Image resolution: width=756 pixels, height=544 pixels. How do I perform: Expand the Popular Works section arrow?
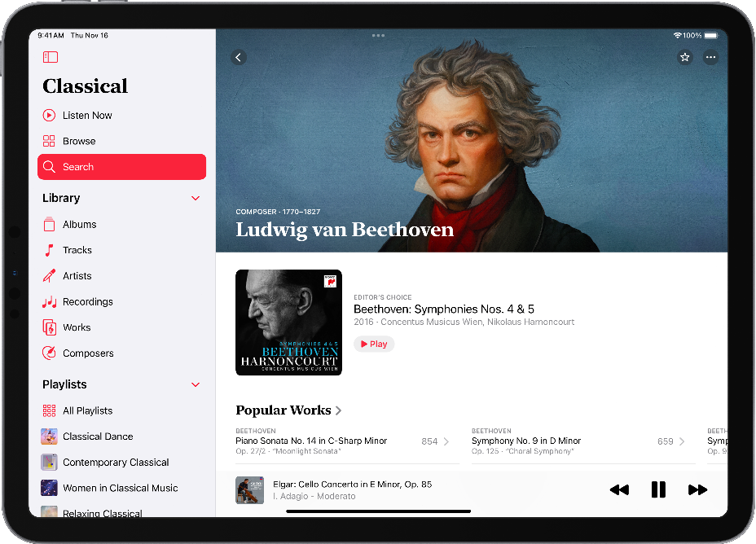[338, 410]
